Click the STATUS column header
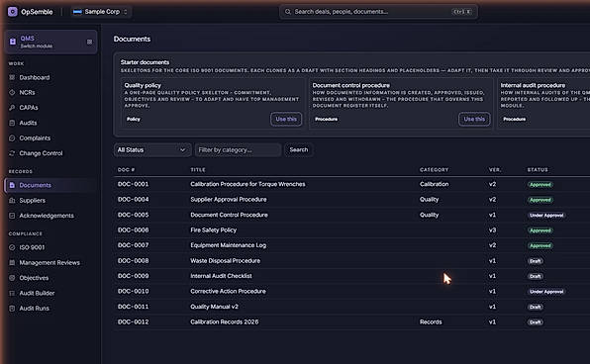The height and width of the screenshot is (364, 590). click(x=538, y=170)
